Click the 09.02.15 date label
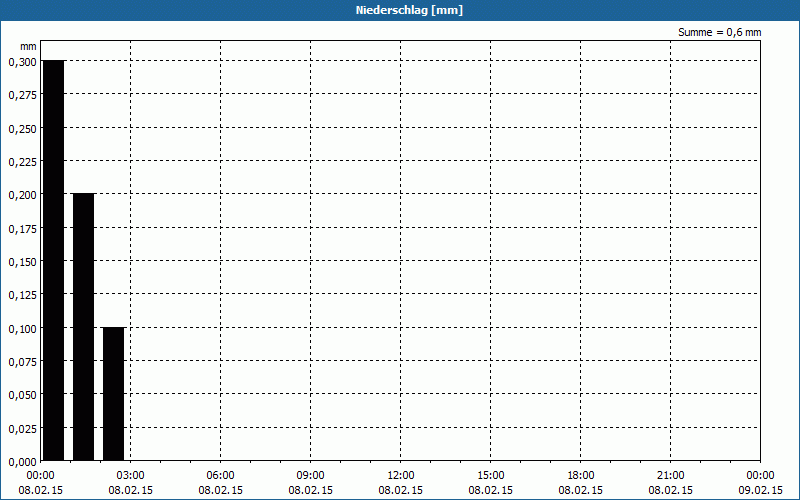Viewport: 800px width, 500px height. click(x=760, y=490)
